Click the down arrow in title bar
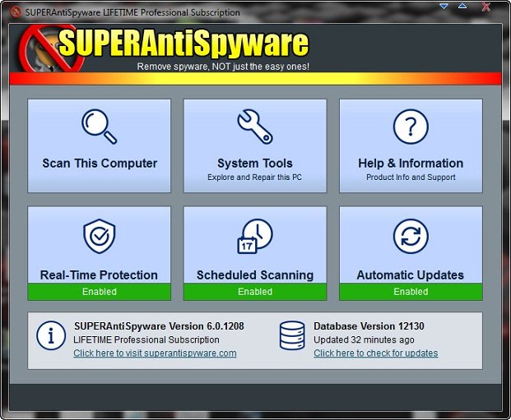The width and height of the screenshot is (511, 420). pyautogui.click(x=444, y=7)
